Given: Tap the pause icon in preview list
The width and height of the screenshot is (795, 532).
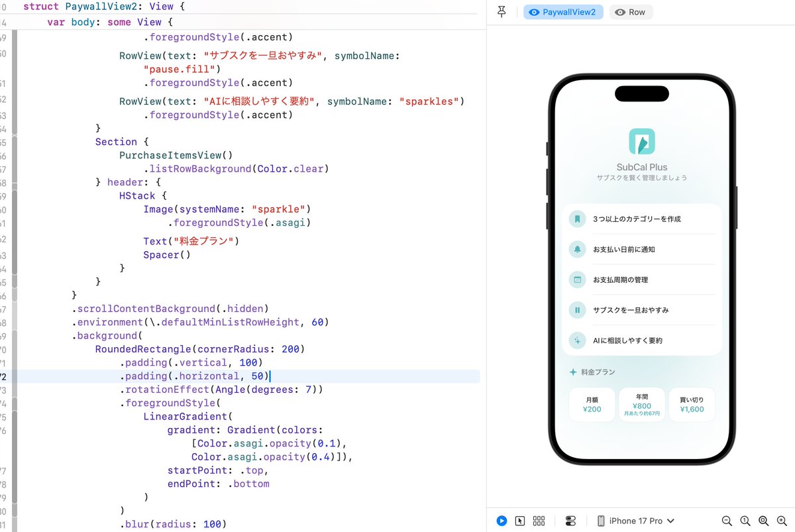Looking at the screenshot, I should tap(577, 310).
